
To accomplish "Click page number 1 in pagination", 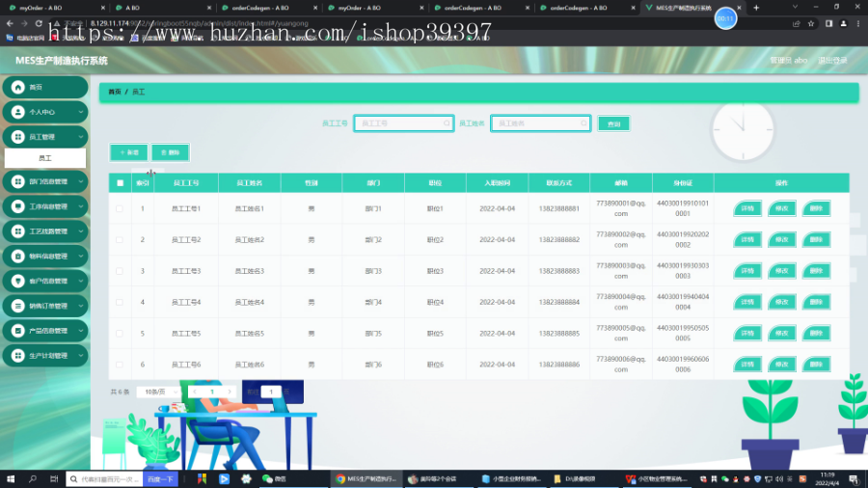I will click(x=212, y=392).
